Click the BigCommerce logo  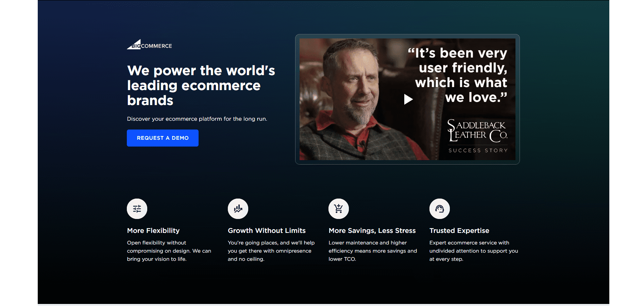click(x=149, y=45)
